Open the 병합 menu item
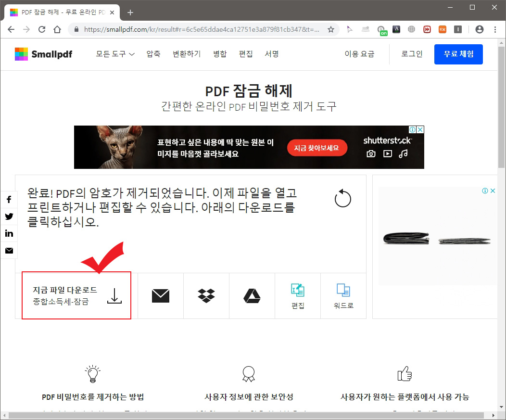Screen dimensions: 506x420 (220, 54)
